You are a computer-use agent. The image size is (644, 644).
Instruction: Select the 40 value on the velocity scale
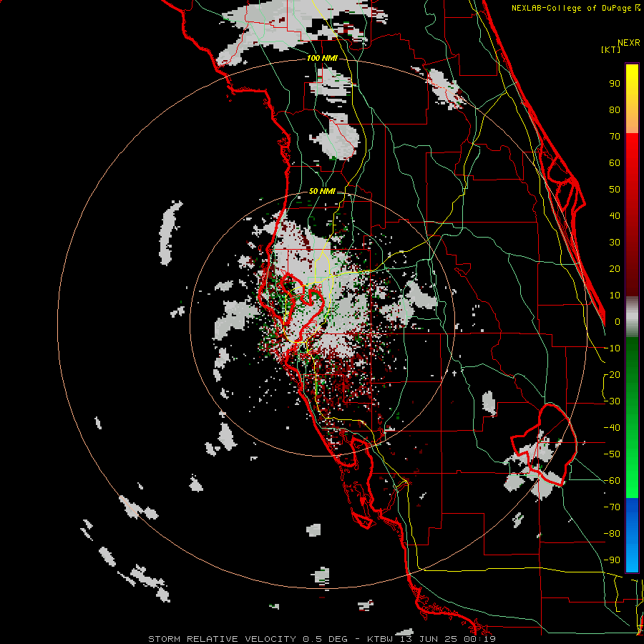(x=615, y=215)
